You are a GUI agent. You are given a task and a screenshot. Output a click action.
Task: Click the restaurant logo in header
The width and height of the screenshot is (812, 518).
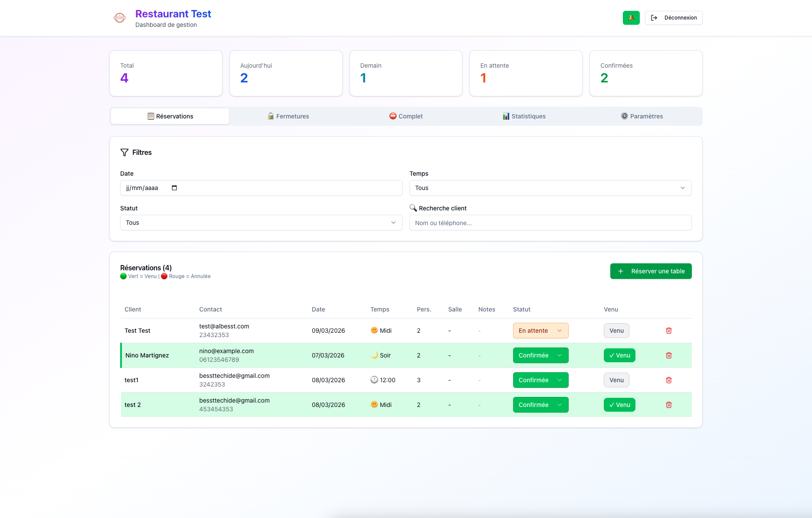tap(120, 18)
